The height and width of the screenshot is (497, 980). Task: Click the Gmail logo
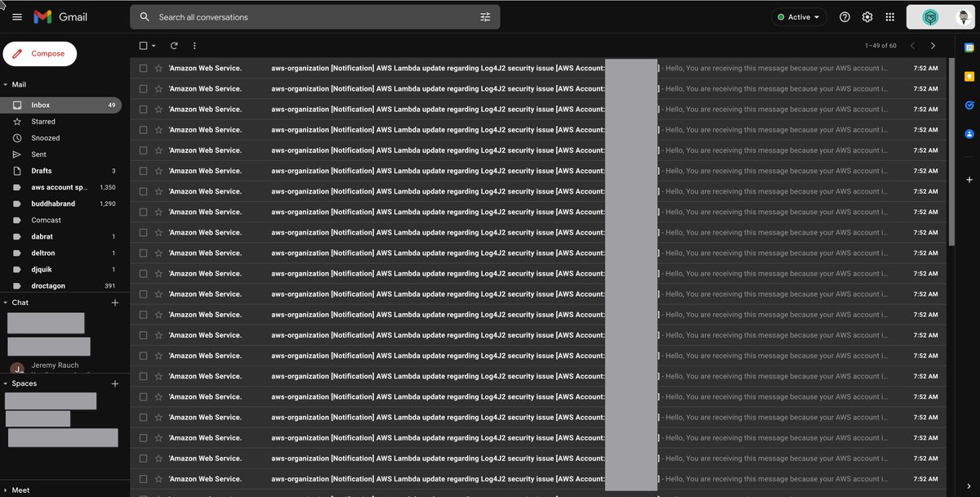[60, 17]
